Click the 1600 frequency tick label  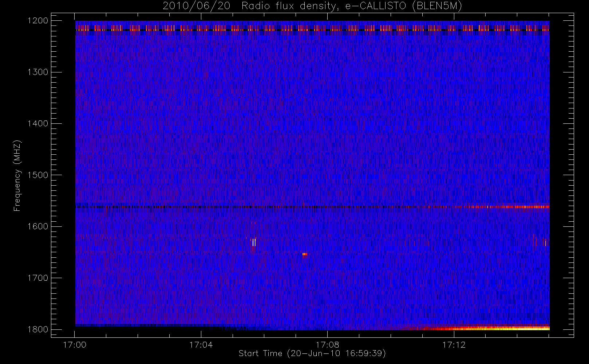point(38,226)
